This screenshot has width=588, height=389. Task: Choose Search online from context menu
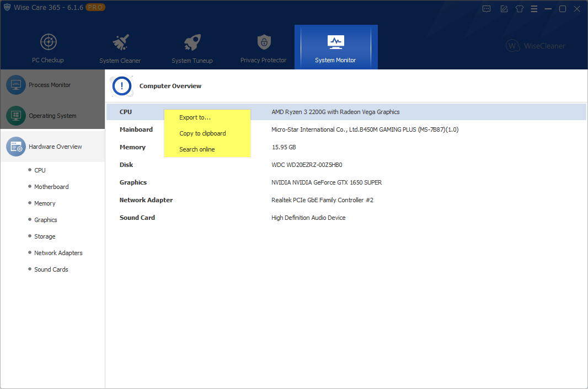click(x=207, y=149)
